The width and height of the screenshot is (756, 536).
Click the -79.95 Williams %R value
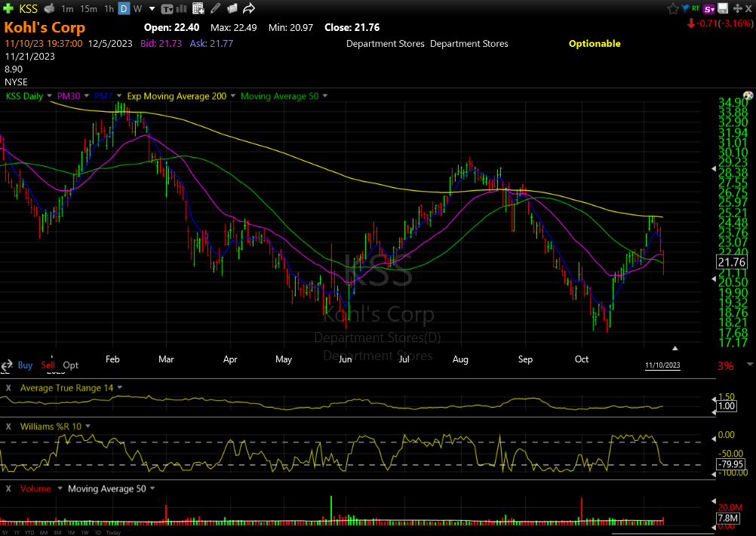coord(731,464)
